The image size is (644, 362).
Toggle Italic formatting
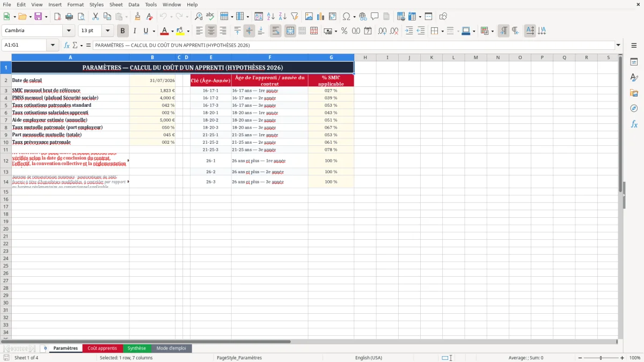pos(134,31)
